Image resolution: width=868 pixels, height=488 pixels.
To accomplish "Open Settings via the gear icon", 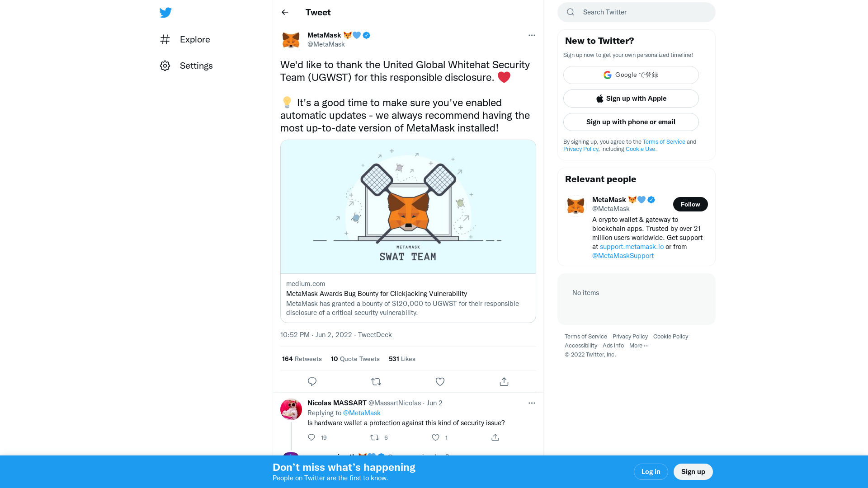I will [165, 66].
